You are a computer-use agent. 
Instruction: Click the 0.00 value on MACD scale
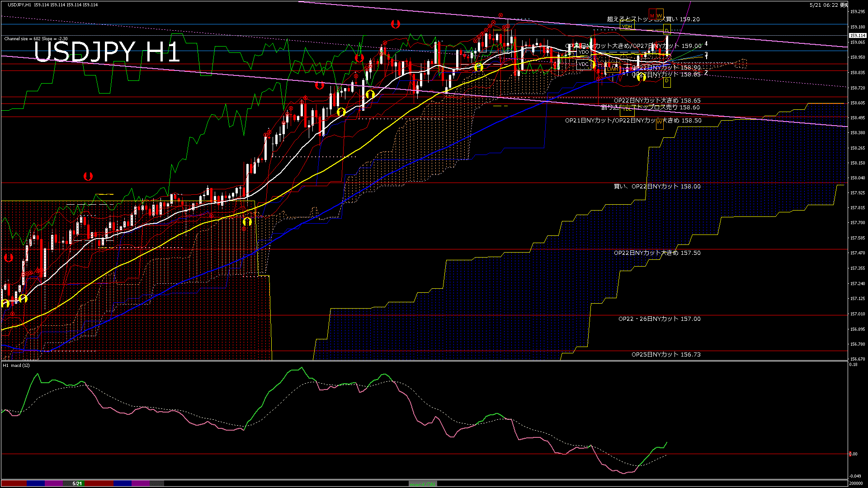(x=853, y=454)
